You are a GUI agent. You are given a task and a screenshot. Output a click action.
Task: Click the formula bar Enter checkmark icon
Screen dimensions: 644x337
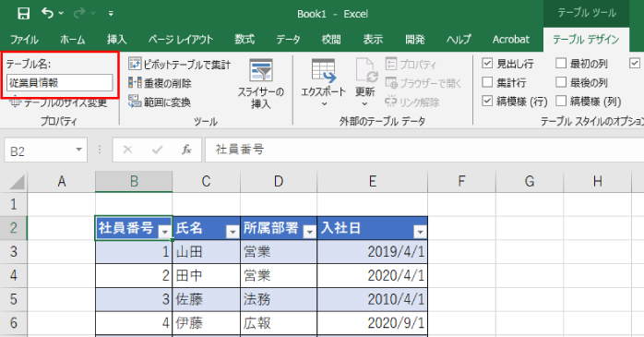tap(157, 150)
